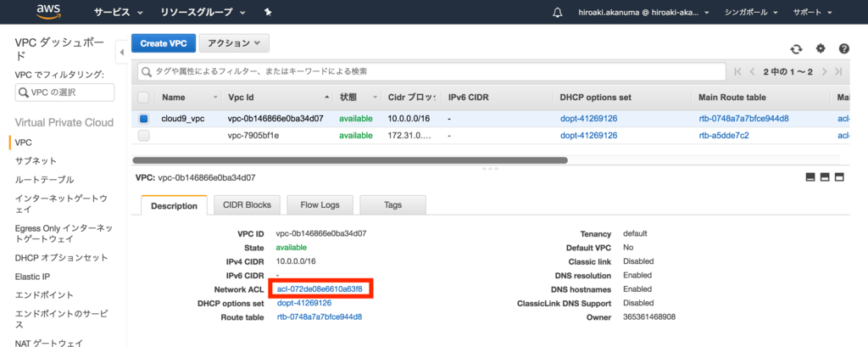Open rtb-0748a7a7bfce944d8 link in table row
868x347 pixels.
744,119
